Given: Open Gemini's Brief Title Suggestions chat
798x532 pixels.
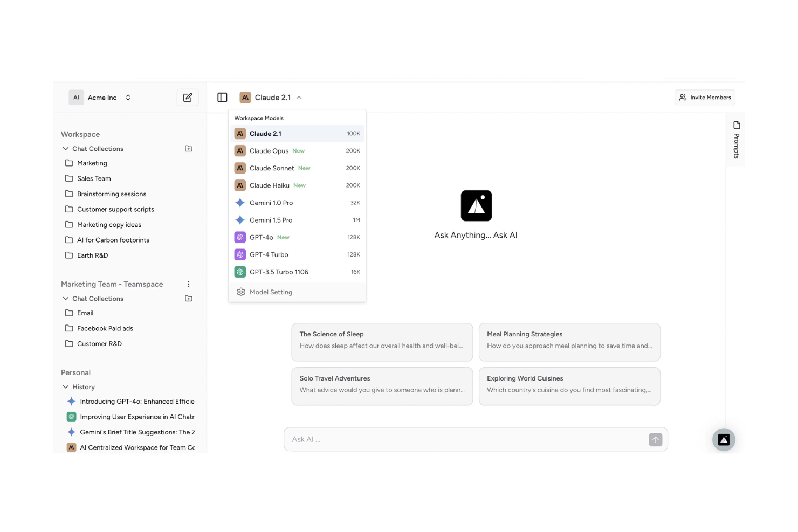Looking at the screenshot, I should (x=130, y=432).
